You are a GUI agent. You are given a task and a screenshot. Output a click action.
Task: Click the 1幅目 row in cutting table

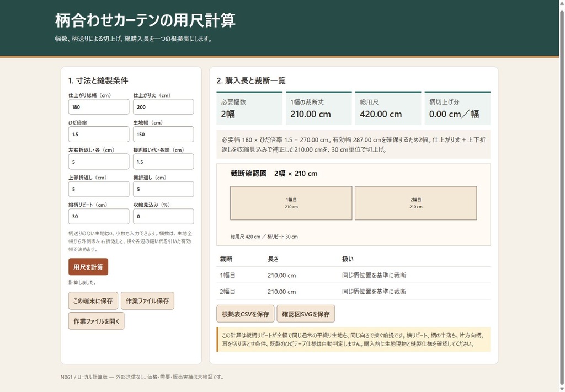click(354, 275)
